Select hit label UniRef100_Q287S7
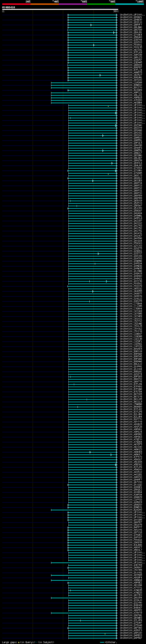Viewport: 146px width, 644px height. 131,254
